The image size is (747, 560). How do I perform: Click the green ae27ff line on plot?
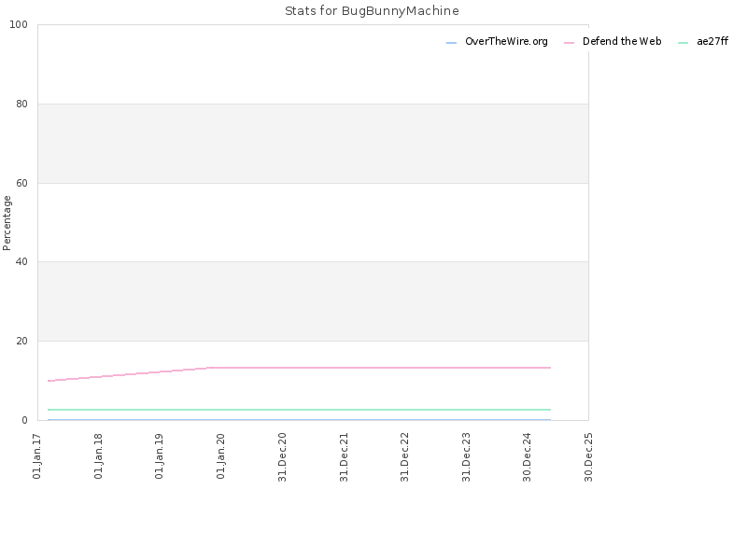(x=299, y=410)
